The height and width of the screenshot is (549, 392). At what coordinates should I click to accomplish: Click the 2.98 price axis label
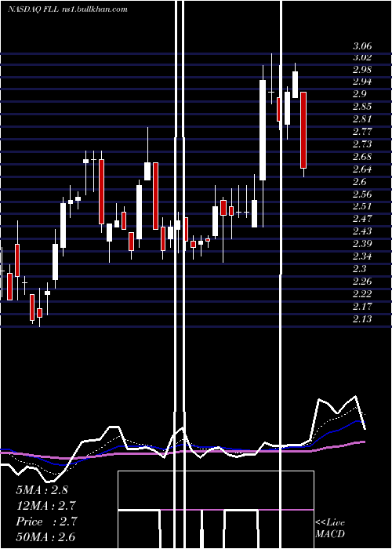click(362, 69)
